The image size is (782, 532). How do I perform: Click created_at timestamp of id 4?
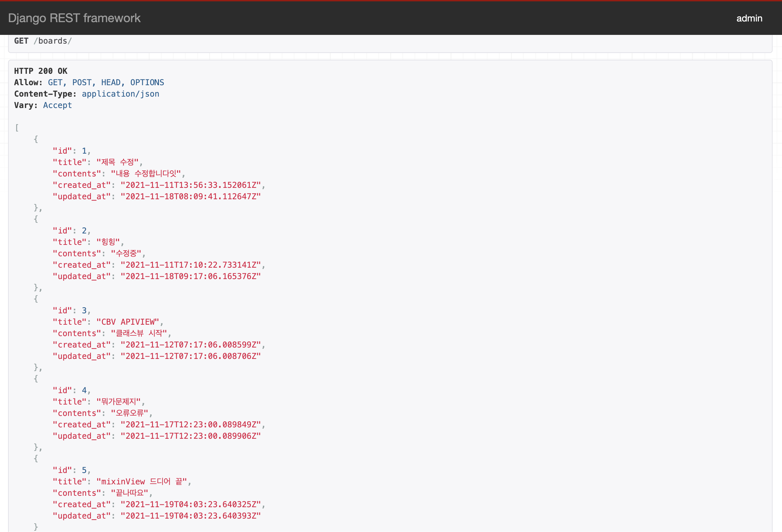(x=190, y=425)
